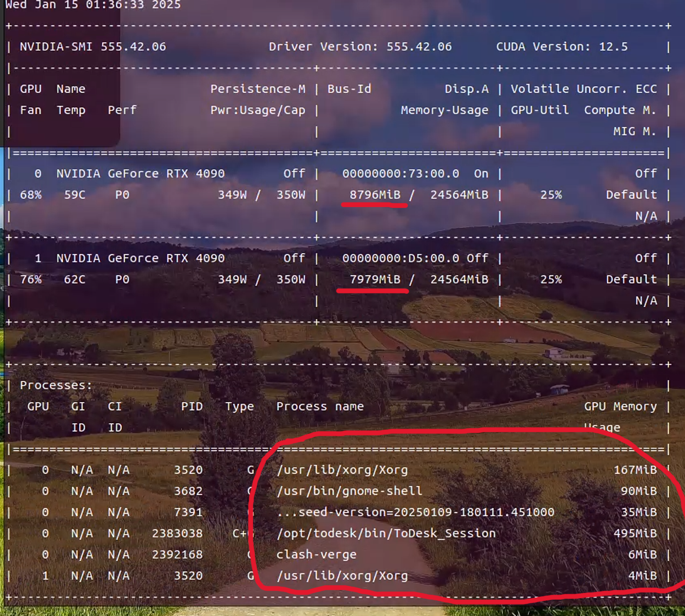Click '/usr/lib/xorg/Xorg' in the 4MiB row
Image resolution: width=685 pixels, height=616 pixels.
[x=342, y=576]
